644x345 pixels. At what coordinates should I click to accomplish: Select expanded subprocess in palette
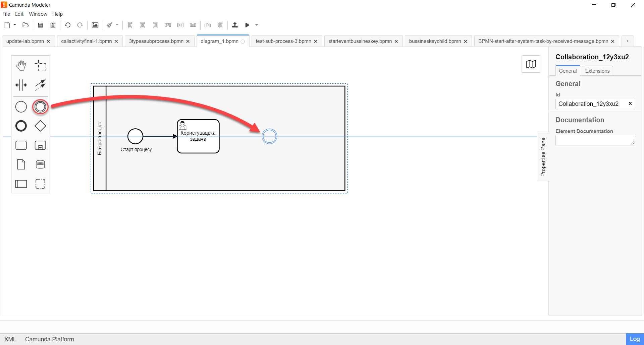click(40, 145)
